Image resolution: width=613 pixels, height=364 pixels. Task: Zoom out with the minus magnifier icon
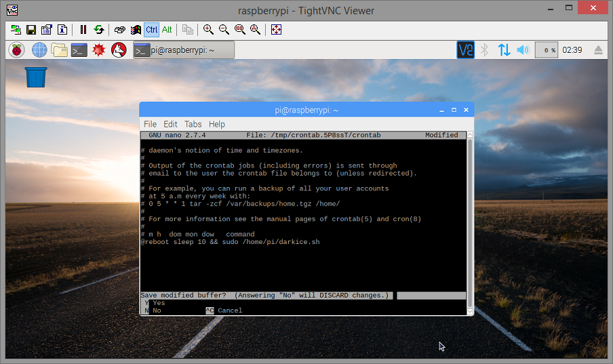coord(224,30)
